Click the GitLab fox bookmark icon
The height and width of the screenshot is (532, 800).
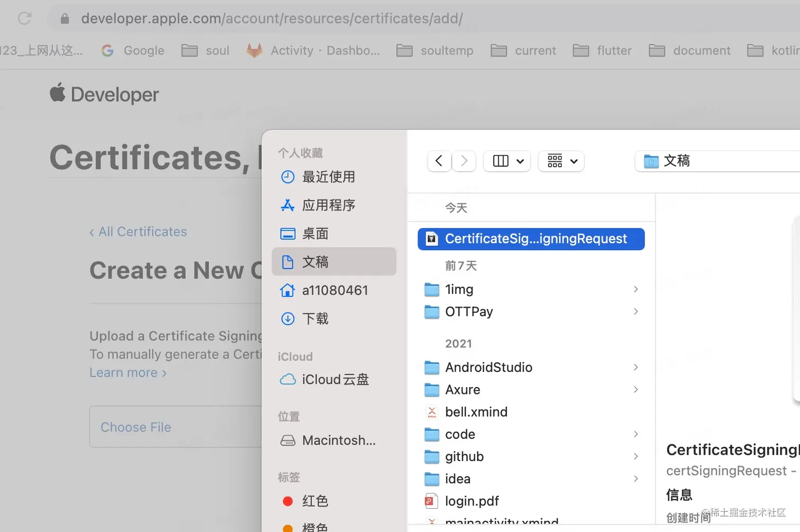pos(254,51)
